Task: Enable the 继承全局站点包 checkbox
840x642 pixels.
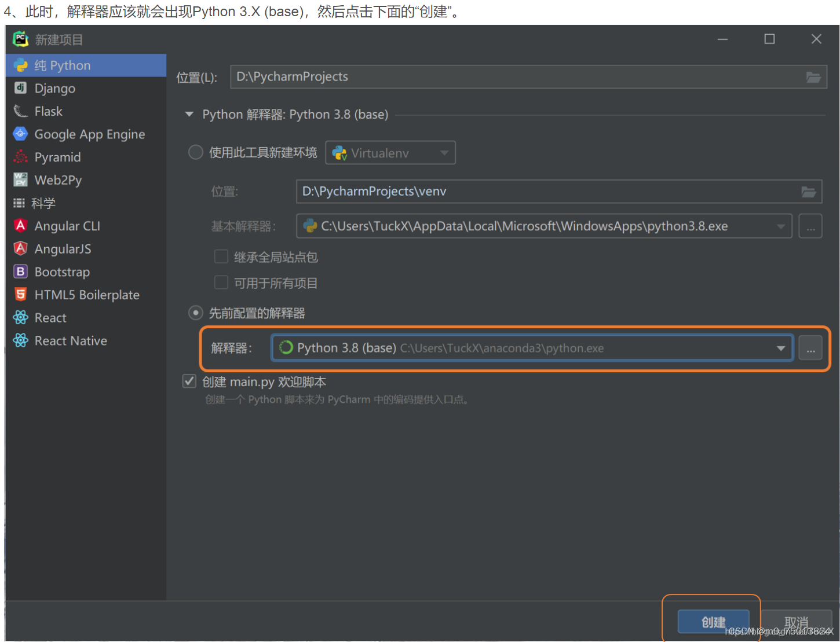Action: [221, 256]
